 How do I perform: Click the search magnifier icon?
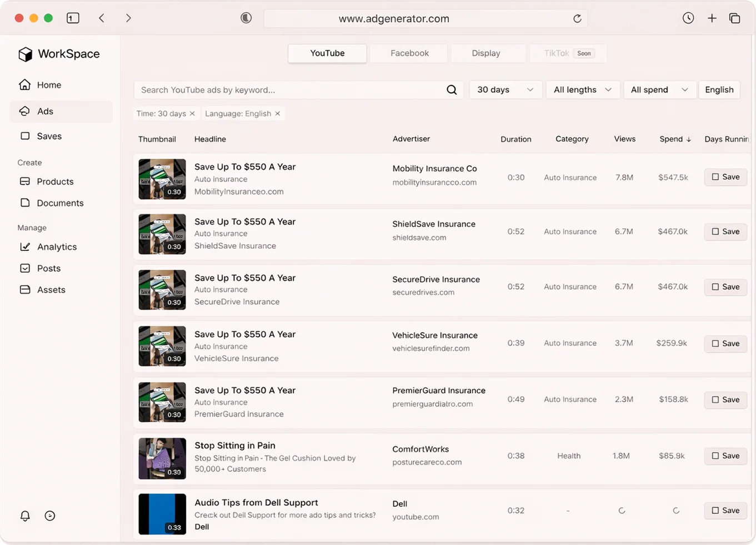[x=452, y=90]
